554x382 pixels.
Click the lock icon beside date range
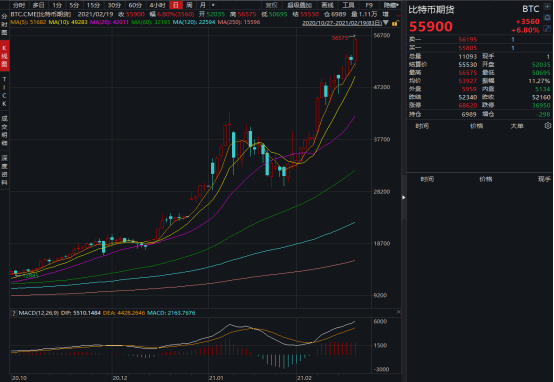[x=395, y=23]
